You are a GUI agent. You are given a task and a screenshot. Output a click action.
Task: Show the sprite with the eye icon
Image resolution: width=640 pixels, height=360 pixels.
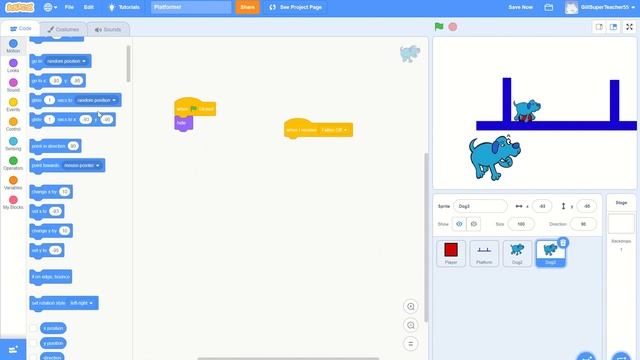[459, 224]
